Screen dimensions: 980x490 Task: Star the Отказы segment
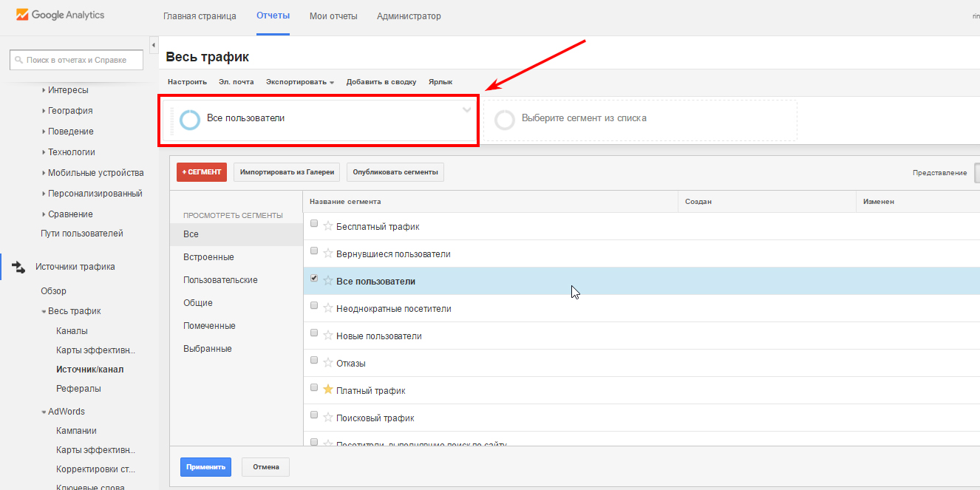(328, 363)
